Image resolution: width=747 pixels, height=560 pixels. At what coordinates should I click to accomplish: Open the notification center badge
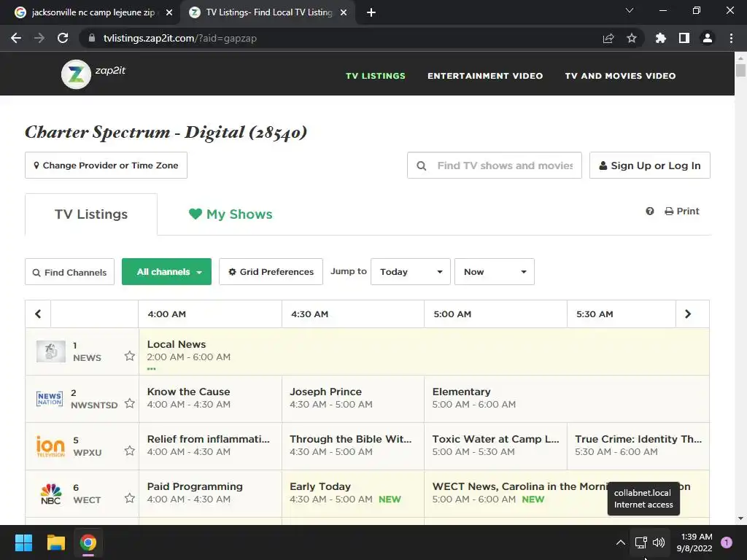point(727,542)
